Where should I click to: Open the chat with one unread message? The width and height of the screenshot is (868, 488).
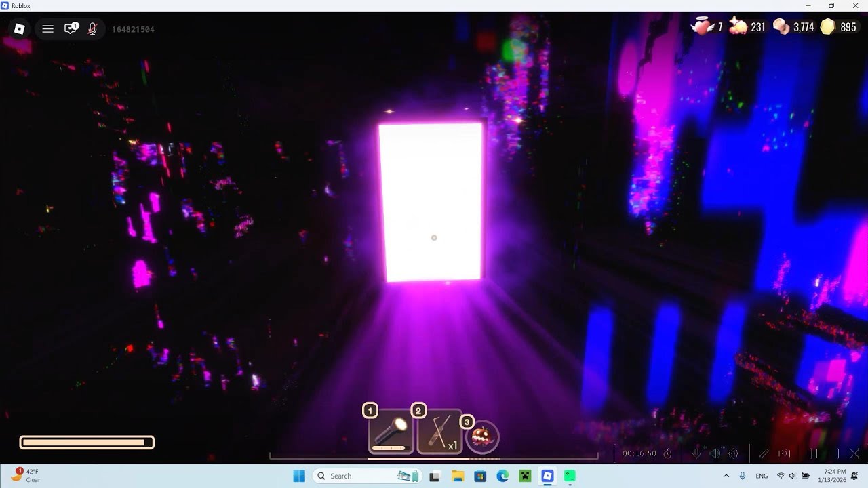coord(71,28)
